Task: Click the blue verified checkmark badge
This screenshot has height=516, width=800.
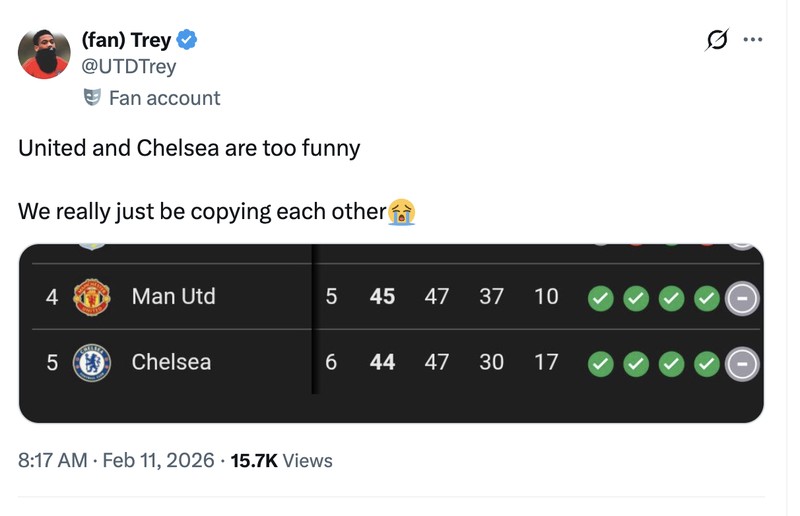Action: click(x=187, y=40)
